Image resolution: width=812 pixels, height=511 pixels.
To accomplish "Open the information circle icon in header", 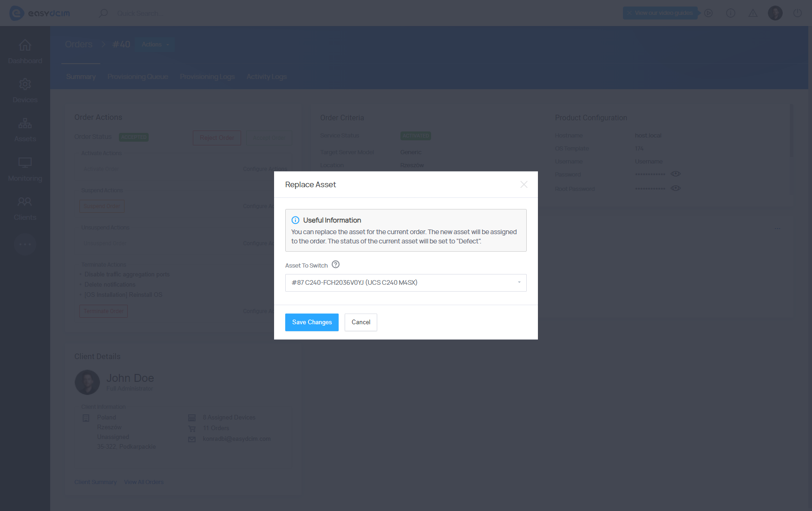I will (x=731, y=13).
